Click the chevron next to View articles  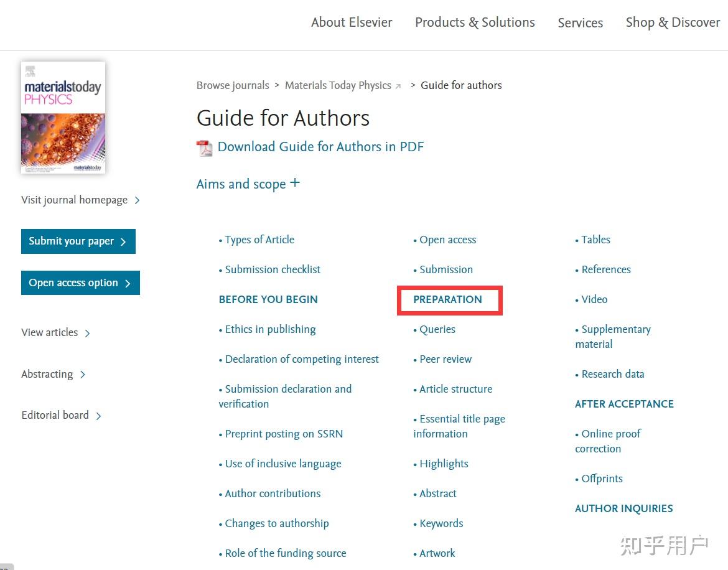87,334
